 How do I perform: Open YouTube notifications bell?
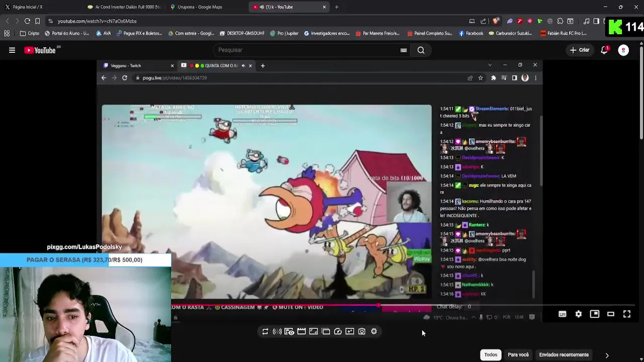pos(604,50)
